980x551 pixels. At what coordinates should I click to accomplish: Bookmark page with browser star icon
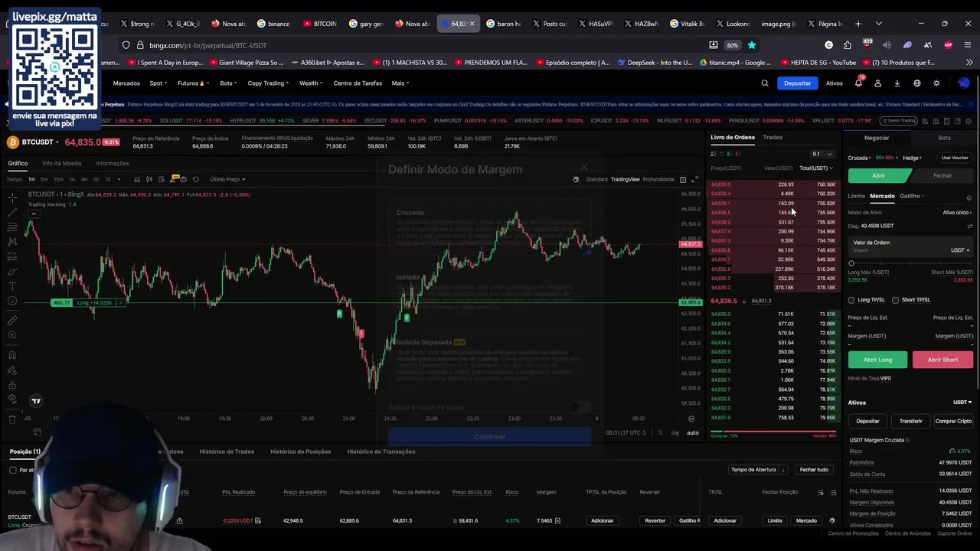click(752, 45)
